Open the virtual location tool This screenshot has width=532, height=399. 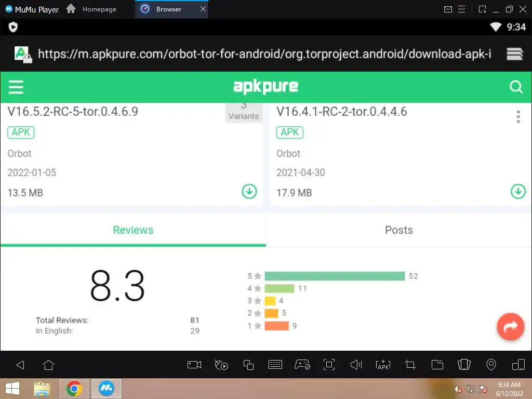tap(491, 365)
